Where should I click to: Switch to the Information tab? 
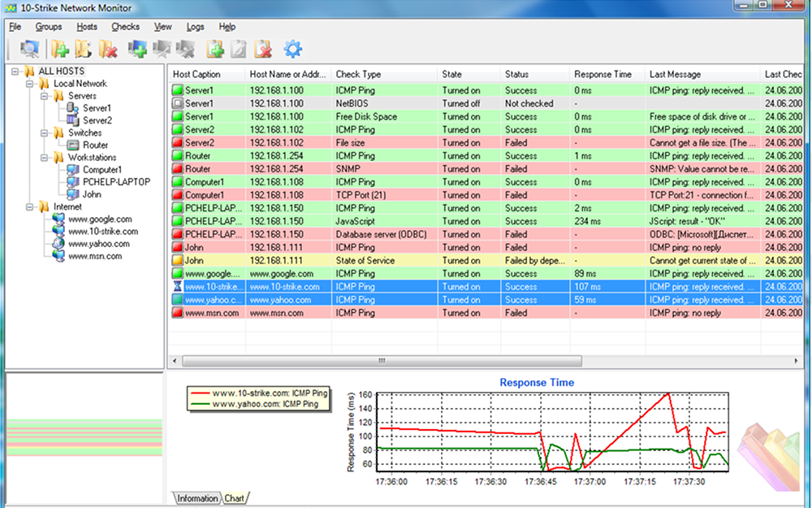197,498
